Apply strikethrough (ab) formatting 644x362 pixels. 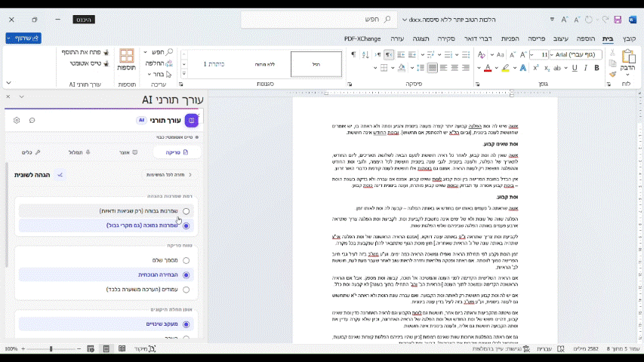click(557, 68)
